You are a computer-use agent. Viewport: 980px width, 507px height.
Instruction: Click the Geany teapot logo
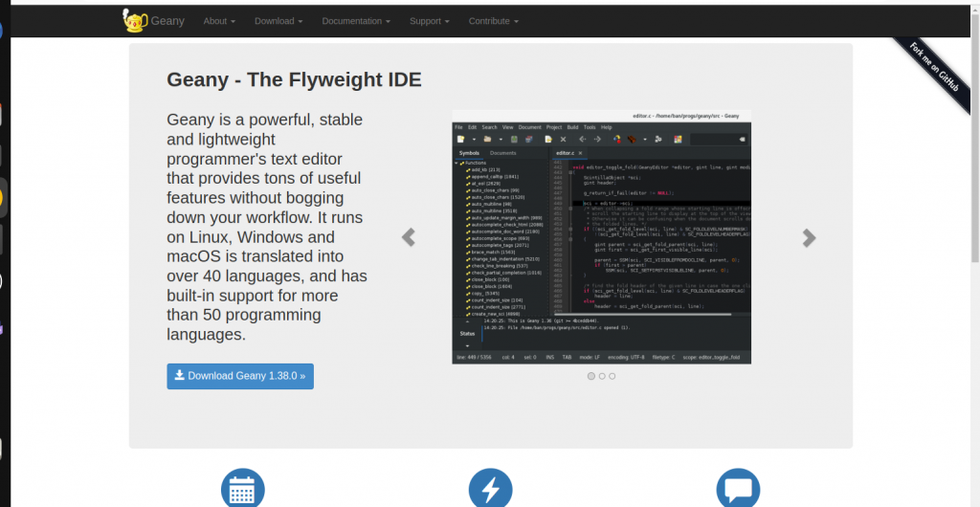(x=135, y=21)
